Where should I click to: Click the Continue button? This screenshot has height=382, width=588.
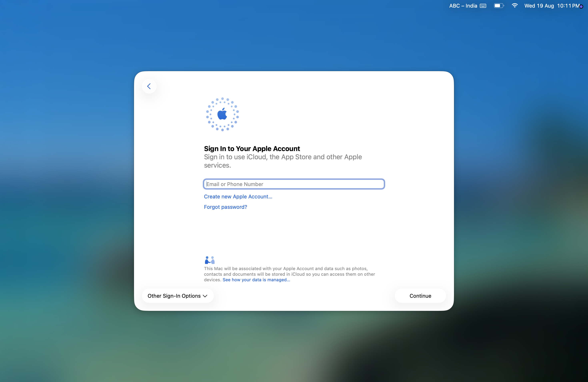pos(420,296)
